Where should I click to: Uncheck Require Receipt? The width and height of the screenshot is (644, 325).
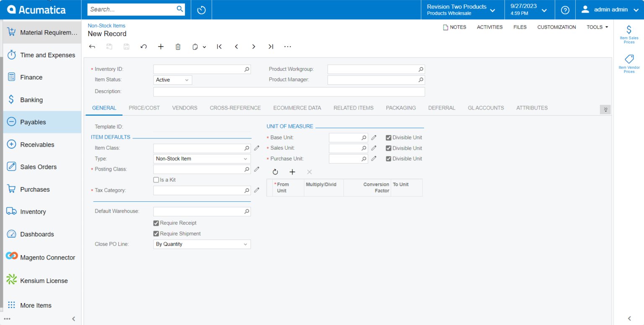coord(156,223)
